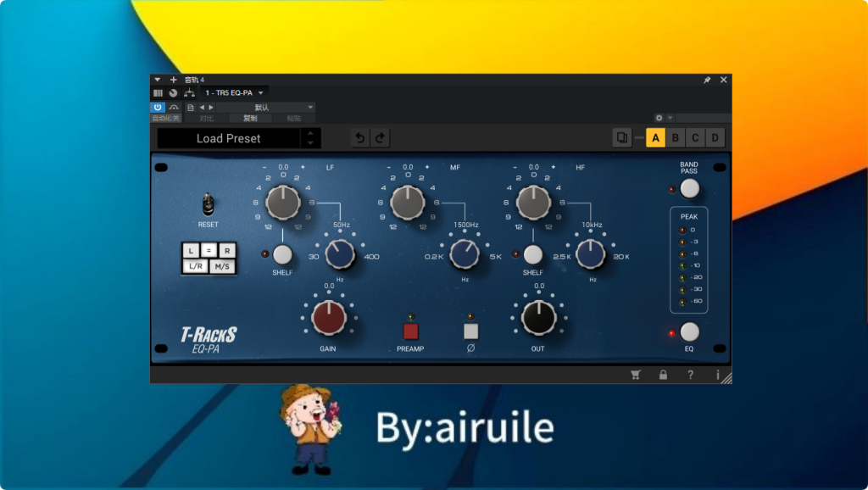Go to previous preset arrow

(202, 108)
